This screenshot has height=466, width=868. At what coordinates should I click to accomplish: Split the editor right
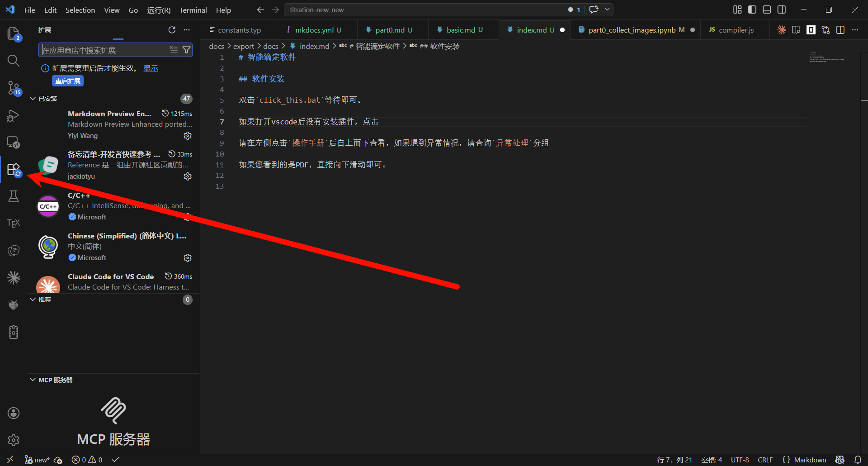pyautogui.click(x=840, y=30)
